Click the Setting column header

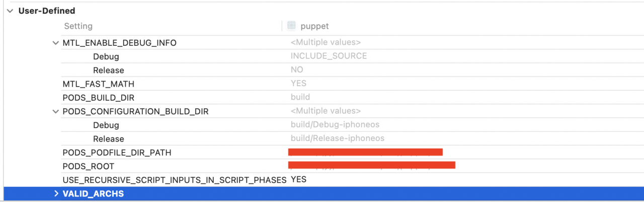point(78,26)
